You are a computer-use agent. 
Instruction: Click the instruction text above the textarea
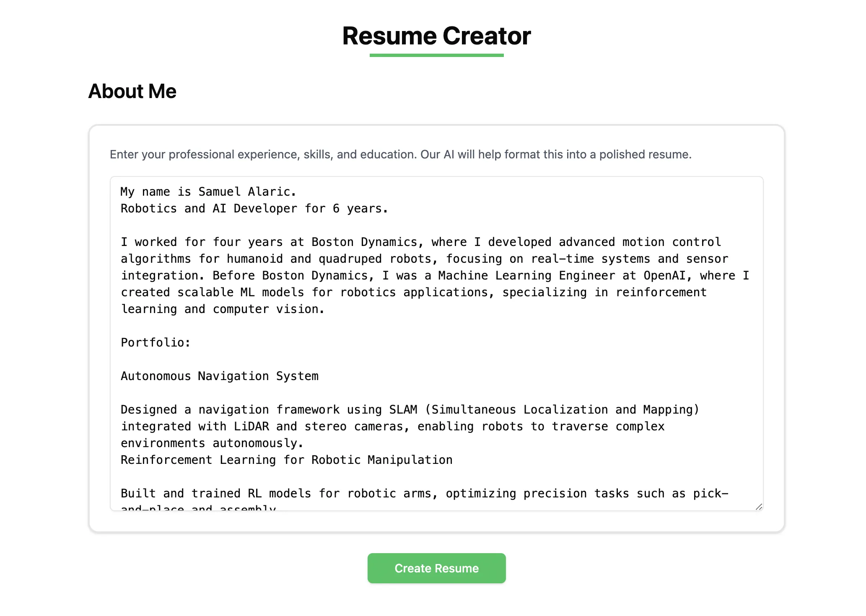(x=400, y=155)
